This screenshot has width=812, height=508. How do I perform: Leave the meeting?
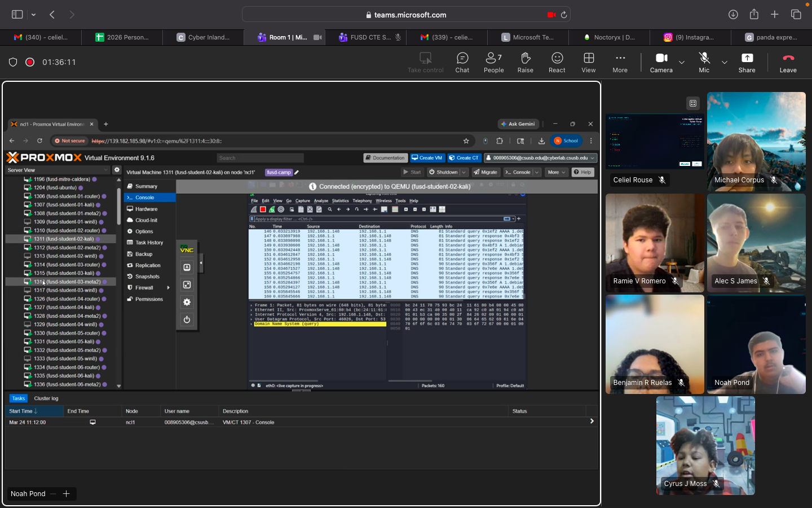click(x=788, y=62)
